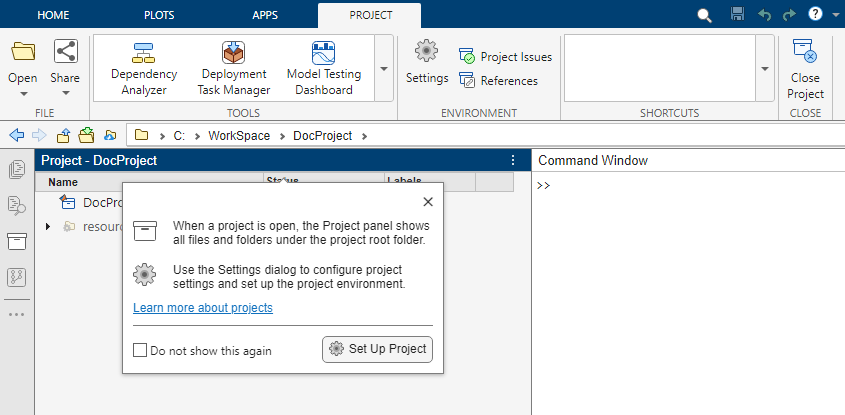This screenshot has width=845, height=415.
Task: Expand the Tools gallery dropdown
Action: pos(384,69)
